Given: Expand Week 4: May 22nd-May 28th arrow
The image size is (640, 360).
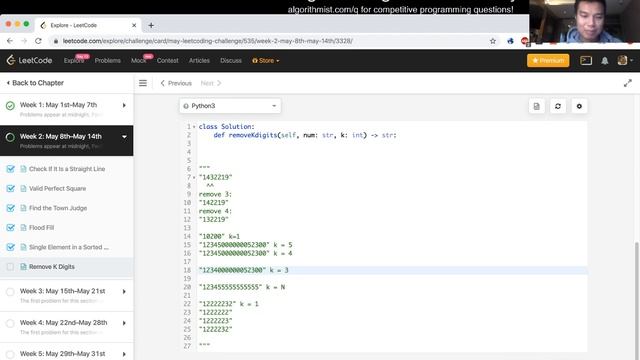Looking at the screenshot, I should [x=124, y=323].
